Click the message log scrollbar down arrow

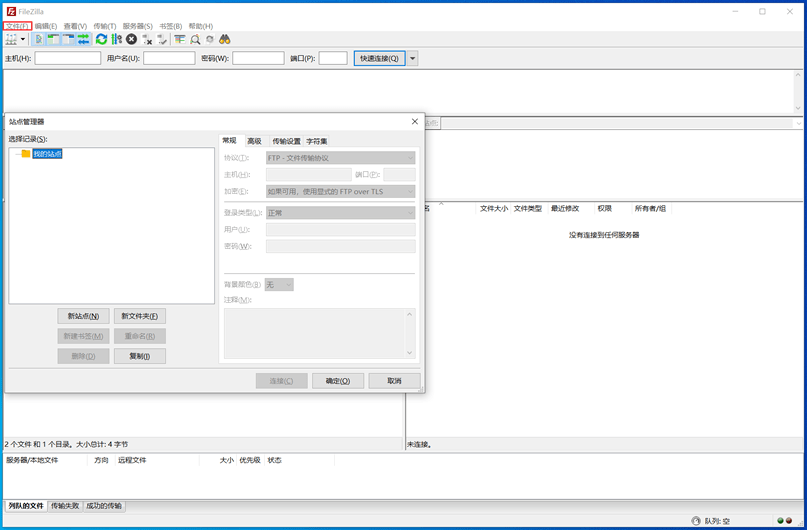click(x=798, y=108)
